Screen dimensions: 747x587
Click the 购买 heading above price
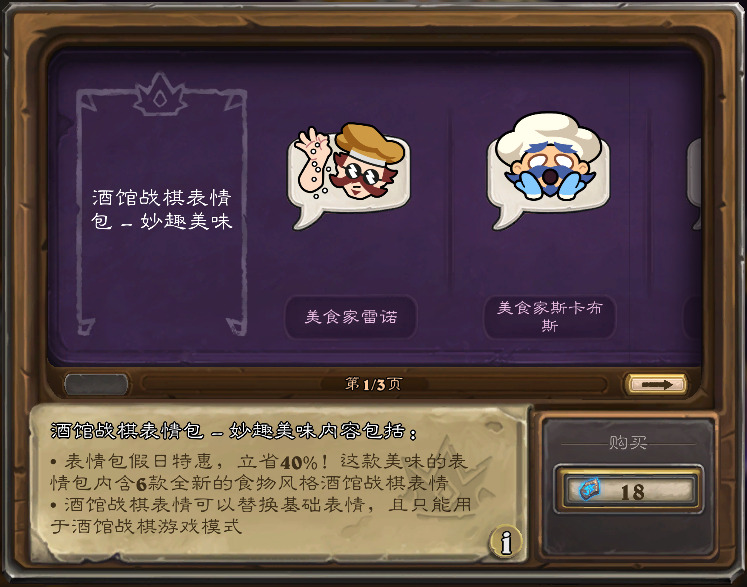point(628,443)
